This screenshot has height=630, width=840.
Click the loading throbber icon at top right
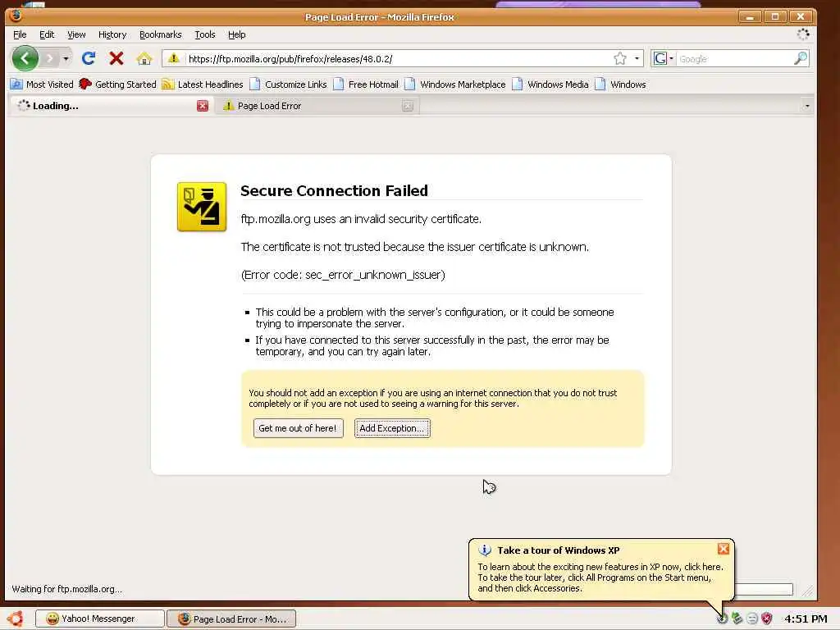click(x=802, y=34)
